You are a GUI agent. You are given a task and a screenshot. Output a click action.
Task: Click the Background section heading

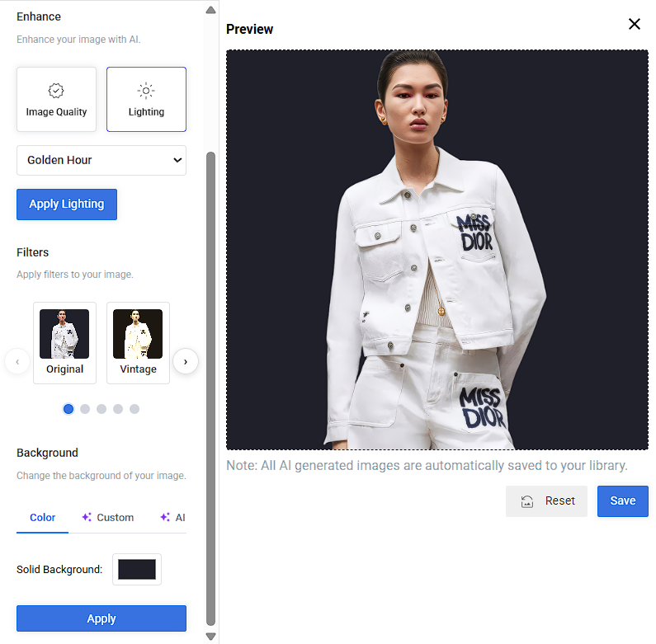click(x=47, y=453)
